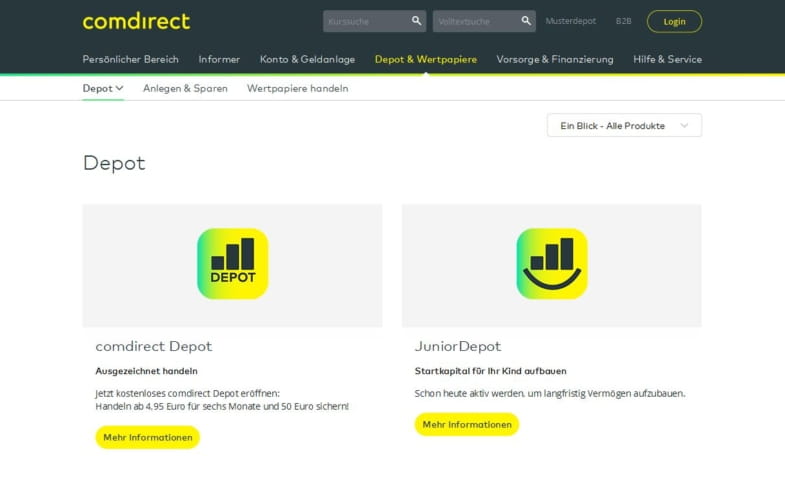
Task: Click the comdirect logo
Action: point(136,22)
